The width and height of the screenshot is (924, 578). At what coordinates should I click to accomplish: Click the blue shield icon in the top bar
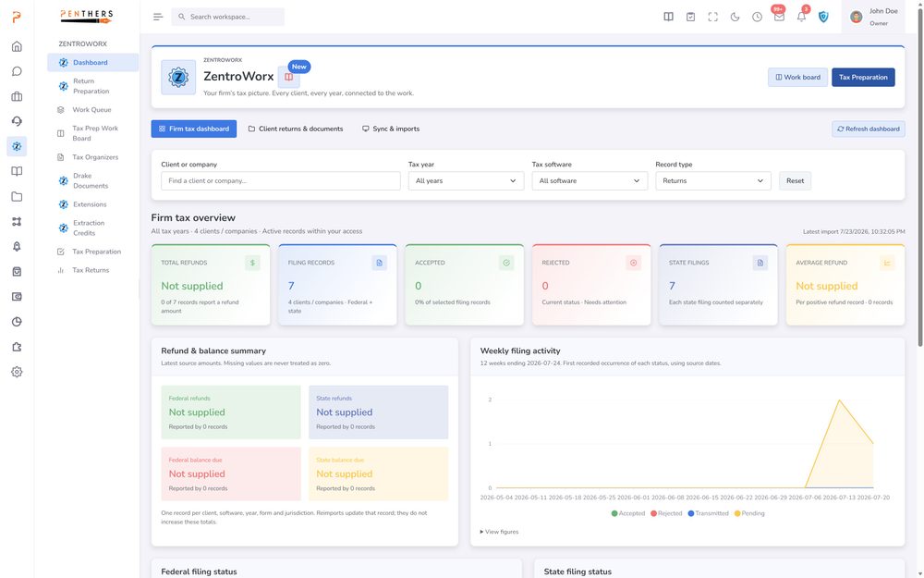tap(823, 17)
